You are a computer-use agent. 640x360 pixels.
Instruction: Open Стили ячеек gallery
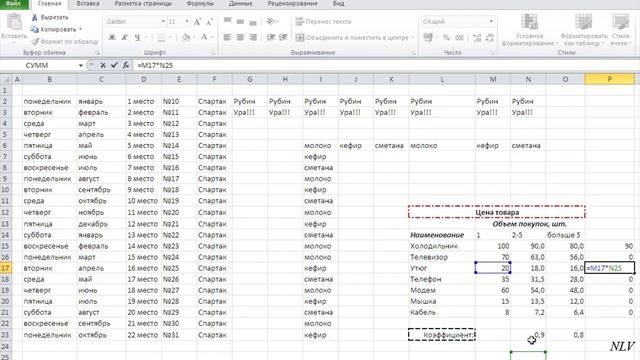tap(620, 30)
